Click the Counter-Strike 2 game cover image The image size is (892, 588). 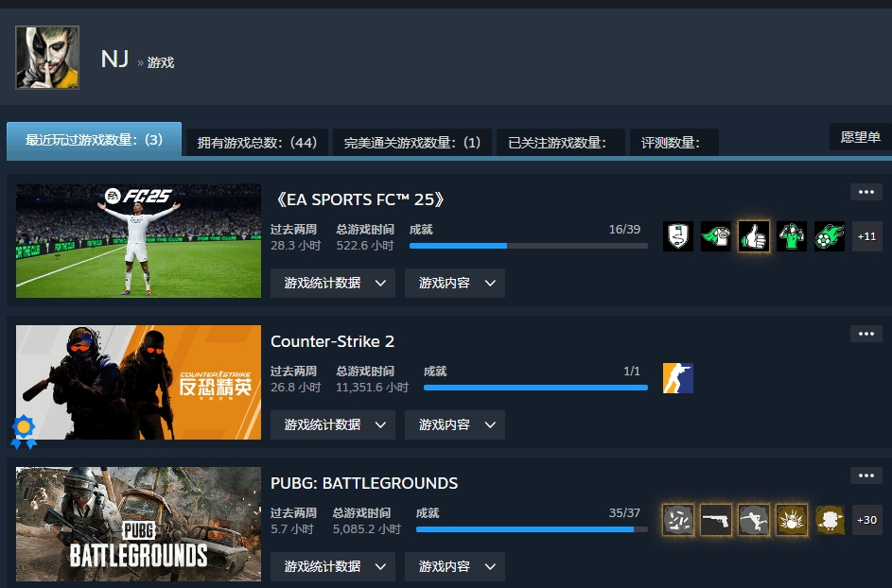click(x=138, y=382)
